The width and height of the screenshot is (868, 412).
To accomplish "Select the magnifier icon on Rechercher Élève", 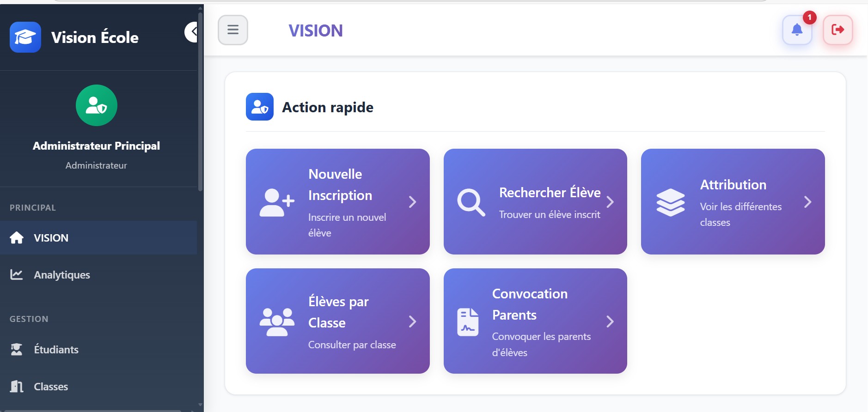I will point(471,202).
